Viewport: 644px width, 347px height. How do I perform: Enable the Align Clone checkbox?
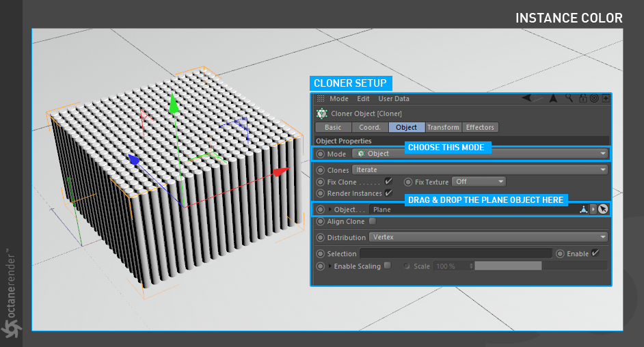coord(373,221)
